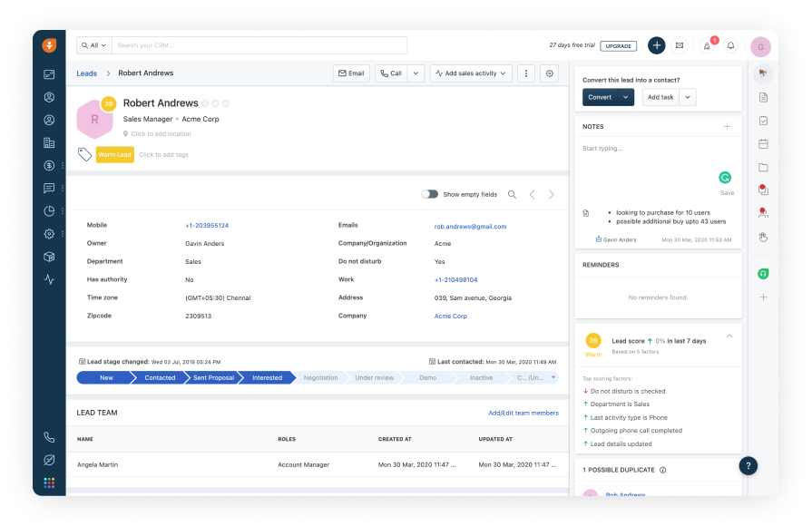Screen dimensions: 812x526
Task: Click the blue plus quick-add button
Action: [x=656, y=45]
